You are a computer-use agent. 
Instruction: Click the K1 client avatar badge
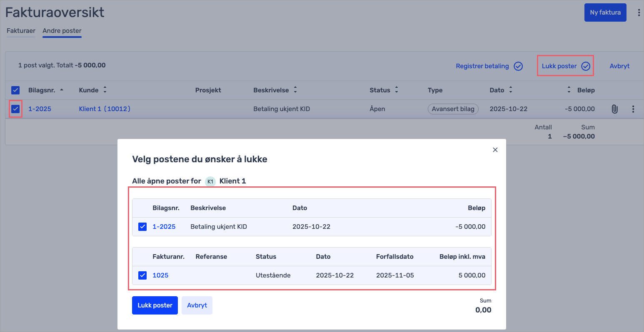[x=210, y=181]
